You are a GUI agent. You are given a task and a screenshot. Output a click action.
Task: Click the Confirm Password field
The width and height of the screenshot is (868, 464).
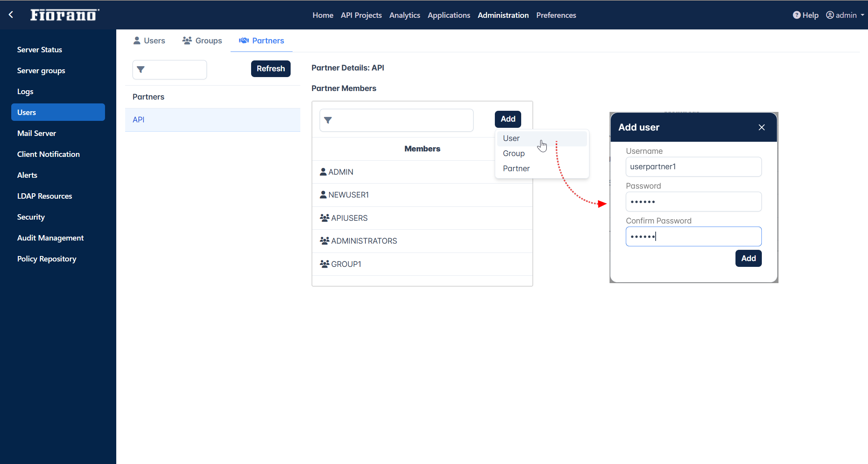tap(694, 236)
